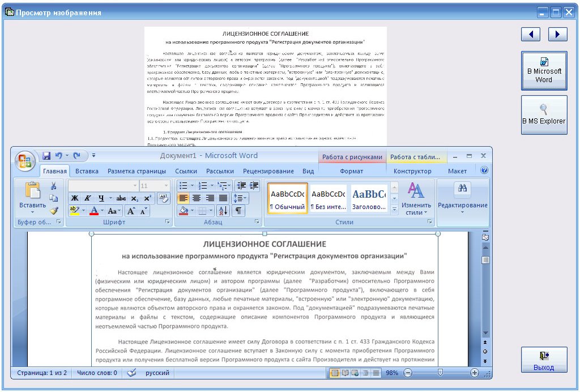Undo the last action in Word
This screenshot has height=392, width=580.
tap(58, 156)
